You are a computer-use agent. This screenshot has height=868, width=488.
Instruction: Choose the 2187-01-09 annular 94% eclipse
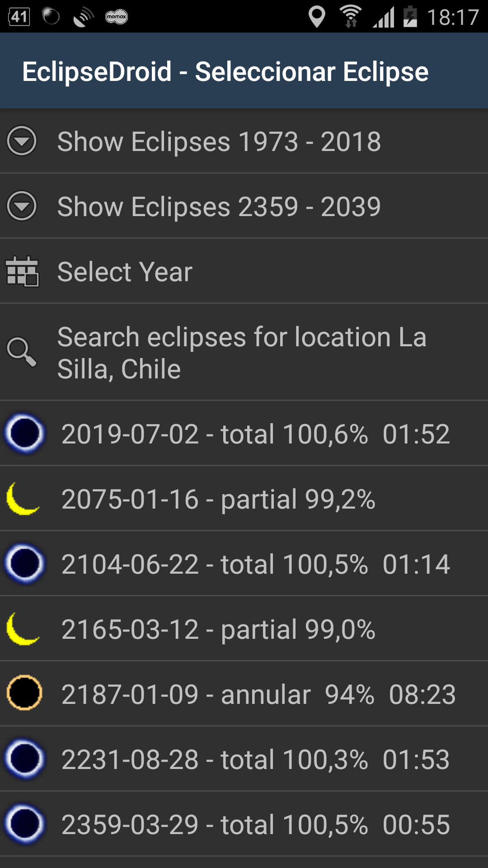244,693
